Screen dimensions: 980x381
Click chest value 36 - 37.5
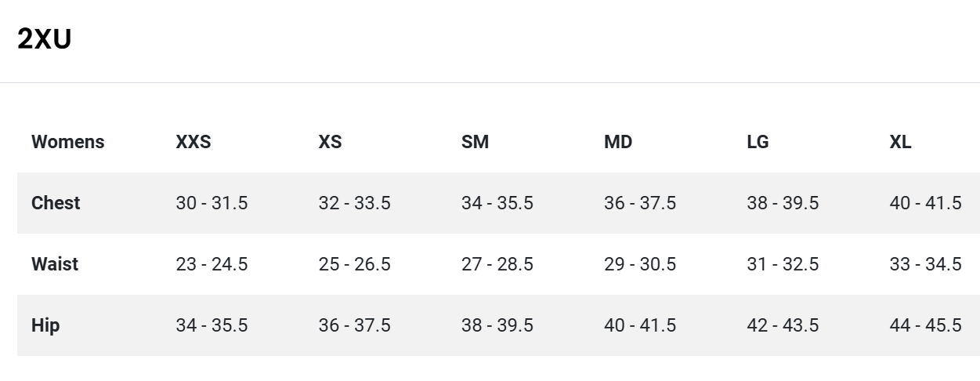(640, 203)
